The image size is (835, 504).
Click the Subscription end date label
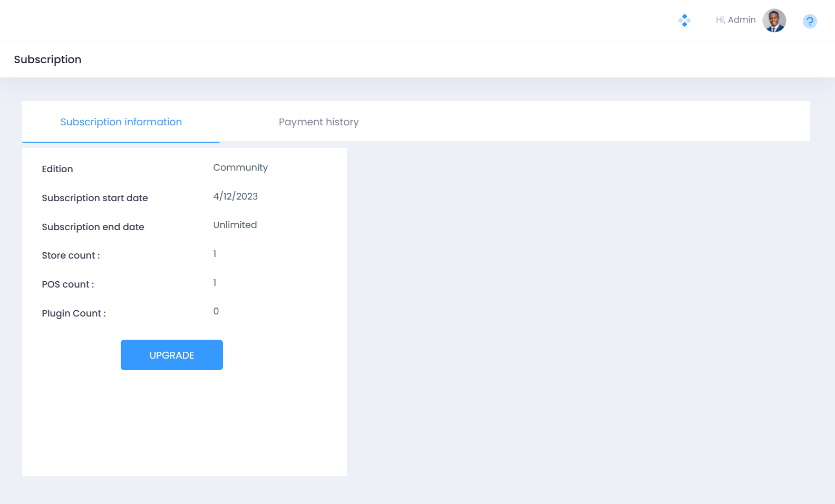(93, 227)
